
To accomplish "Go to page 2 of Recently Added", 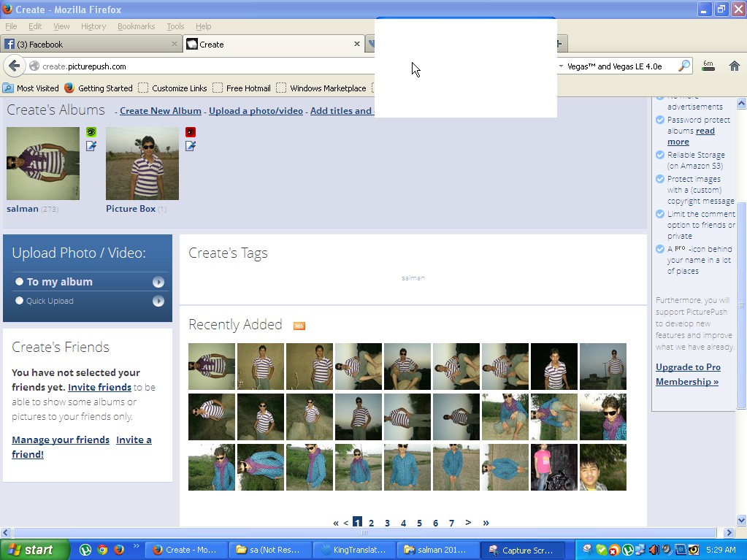I will click(371, 523).
